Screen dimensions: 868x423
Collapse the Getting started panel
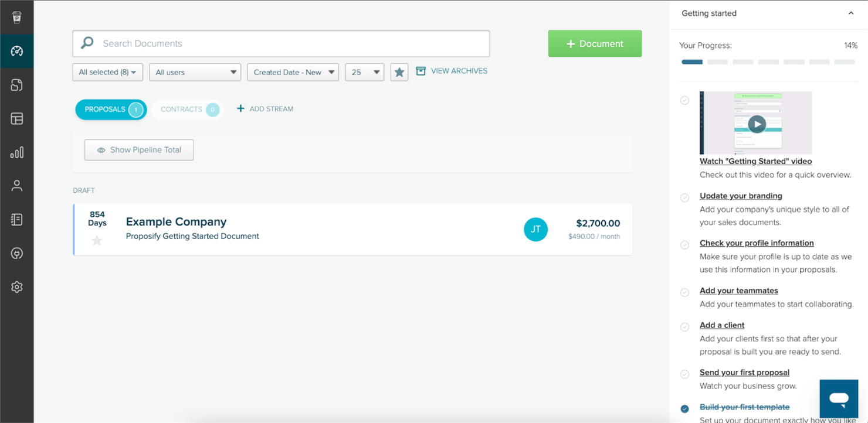pyautogui.click(x=851, y=13)
